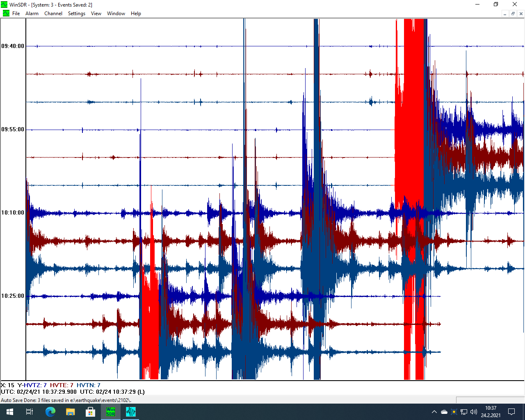Open the Windows Start menu
525x420 pixels.
10,412
